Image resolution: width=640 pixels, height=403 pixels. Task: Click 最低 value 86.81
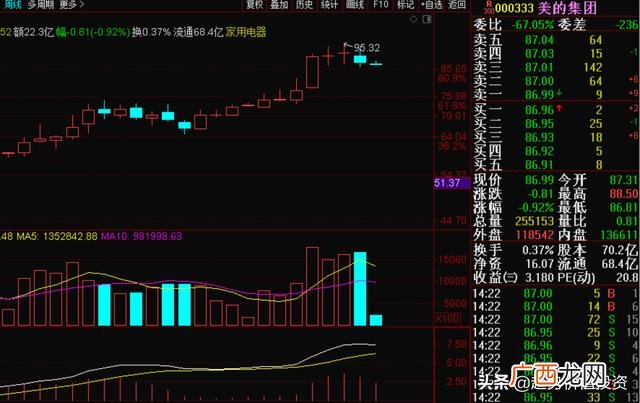(624, 207)
